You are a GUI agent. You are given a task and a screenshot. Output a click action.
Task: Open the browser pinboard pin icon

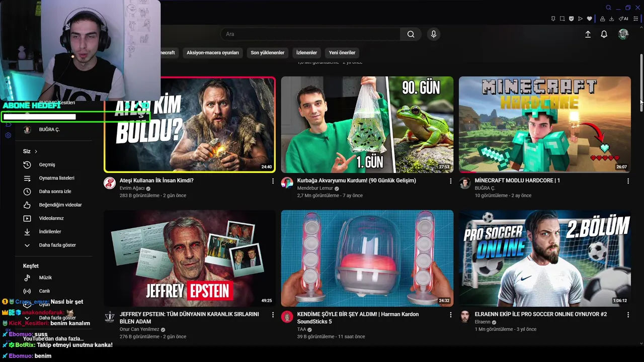[553, 19]
